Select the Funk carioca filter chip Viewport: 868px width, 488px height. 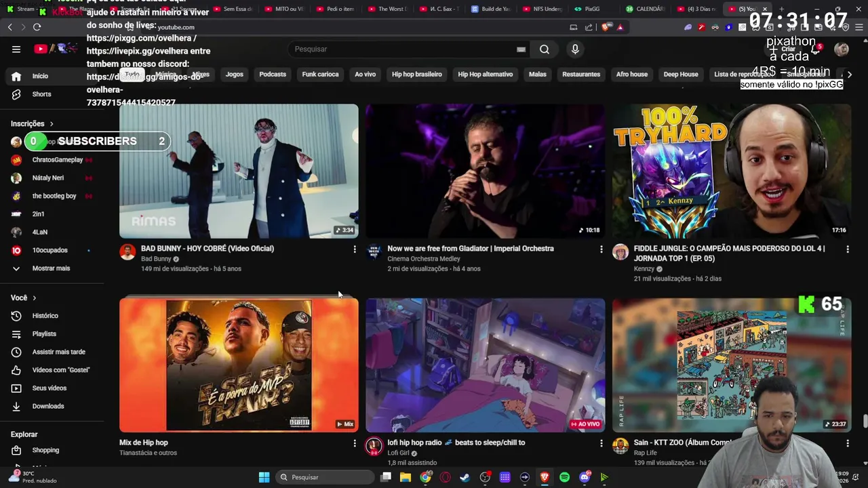320,75
